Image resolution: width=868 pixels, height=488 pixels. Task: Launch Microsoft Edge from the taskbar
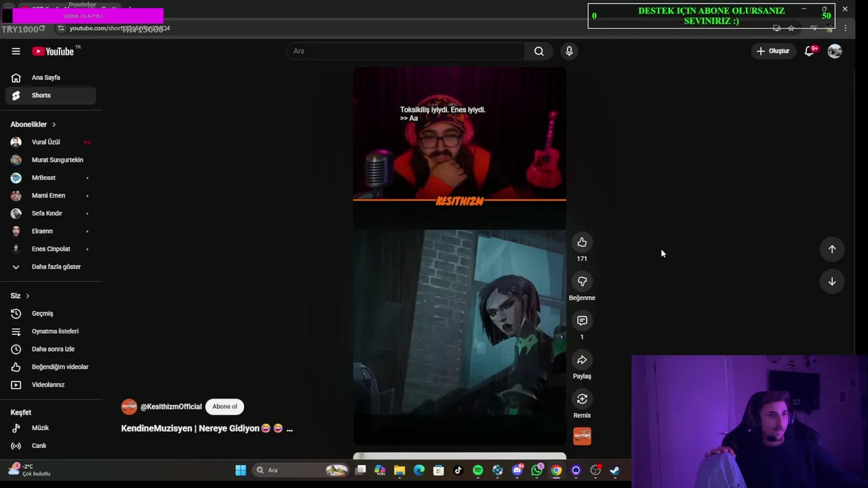tap(419, 470)
